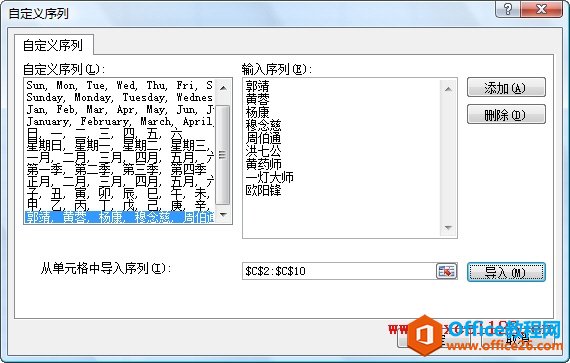Click 周伯通 in the 输入序列 box
This screenshot has height=363, width=570.
coord(263,138)
